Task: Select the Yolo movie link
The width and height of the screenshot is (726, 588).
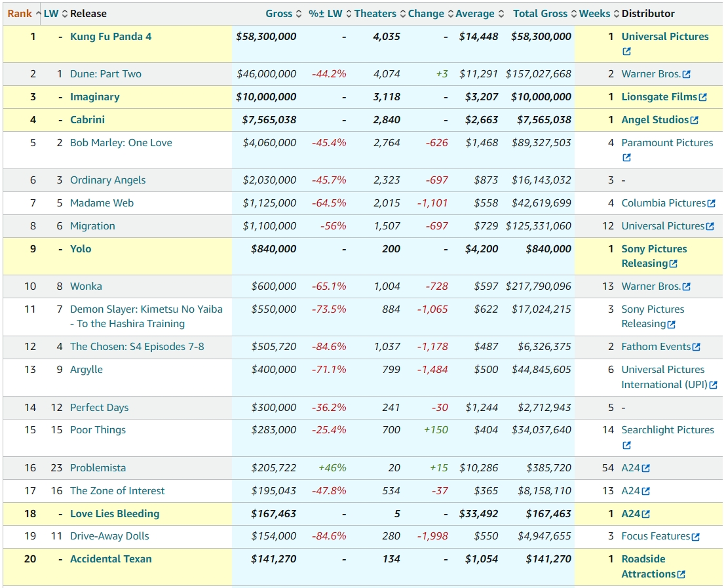Action: coord(81,249)
